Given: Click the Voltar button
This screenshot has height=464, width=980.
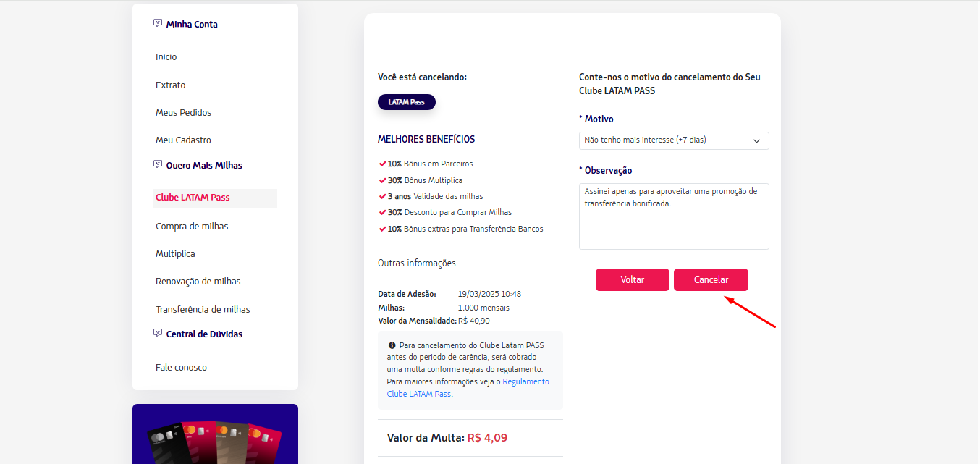Looking at the screenshot, I should 633,280.
